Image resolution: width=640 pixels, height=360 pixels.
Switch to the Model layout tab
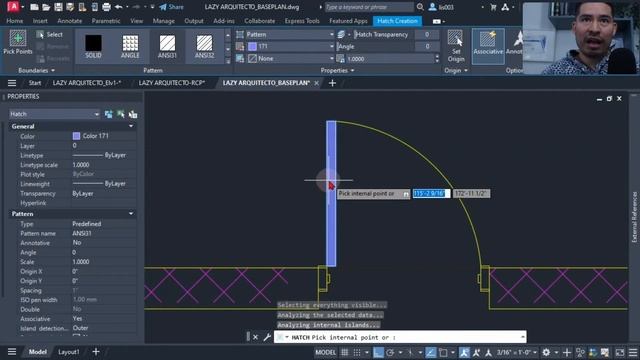pyautogui.click(x=38, y=352)
